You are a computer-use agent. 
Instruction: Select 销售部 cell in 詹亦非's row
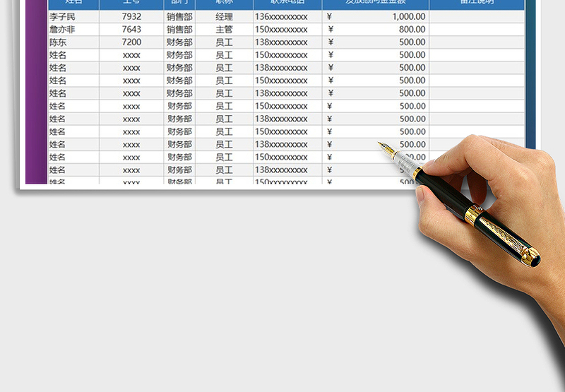point(179,30)
